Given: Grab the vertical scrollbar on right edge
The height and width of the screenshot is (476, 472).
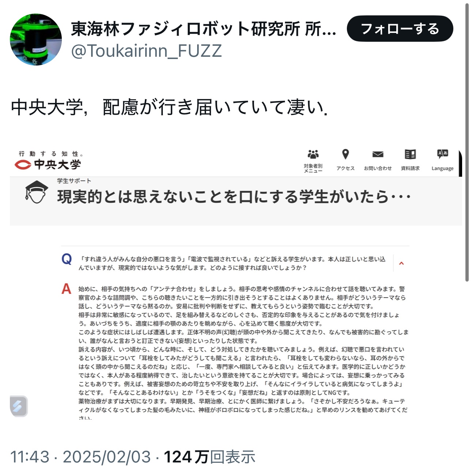Looking at the screenshot, I should [467, 143].
